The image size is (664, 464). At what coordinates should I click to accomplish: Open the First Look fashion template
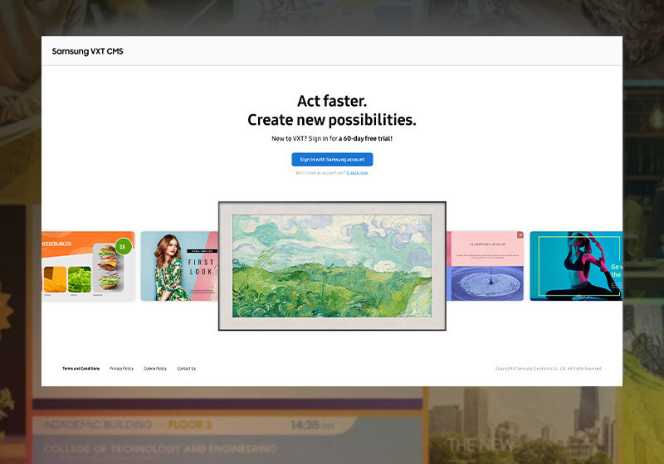pos(178,266)
